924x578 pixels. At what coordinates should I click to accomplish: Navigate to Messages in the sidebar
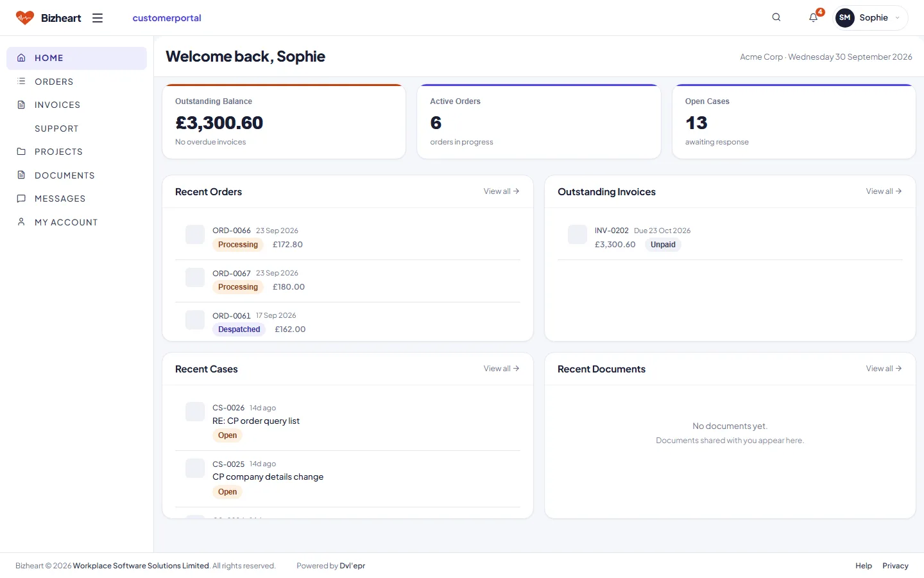76,198
